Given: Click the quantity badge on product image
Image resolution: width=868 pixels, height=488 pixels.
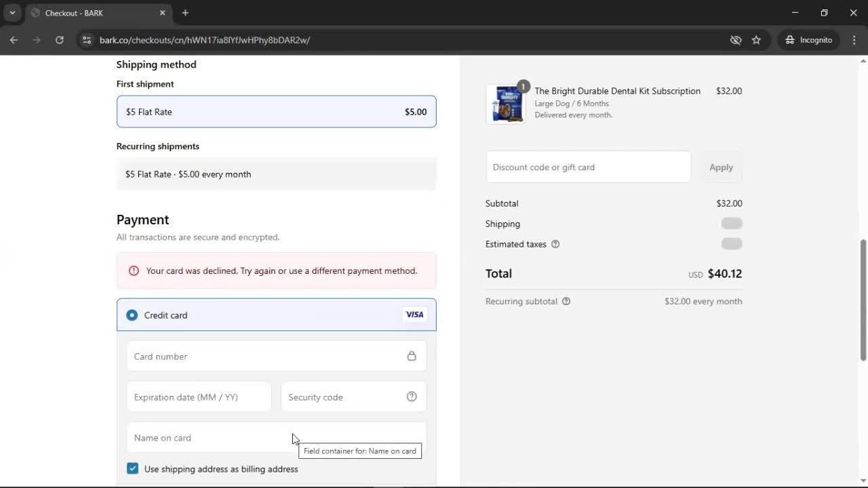Looking at the screenshot, I should (523, 86).
